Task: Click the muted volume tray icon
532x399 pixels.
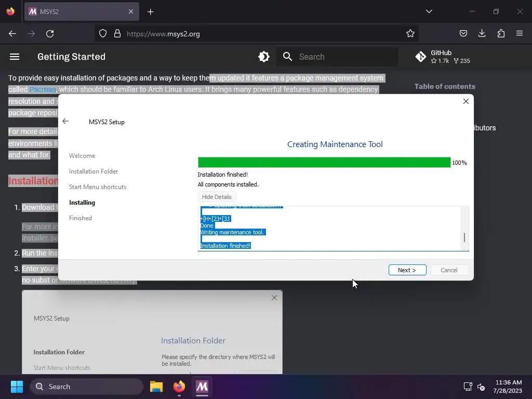Action: [x=481, y=387]
